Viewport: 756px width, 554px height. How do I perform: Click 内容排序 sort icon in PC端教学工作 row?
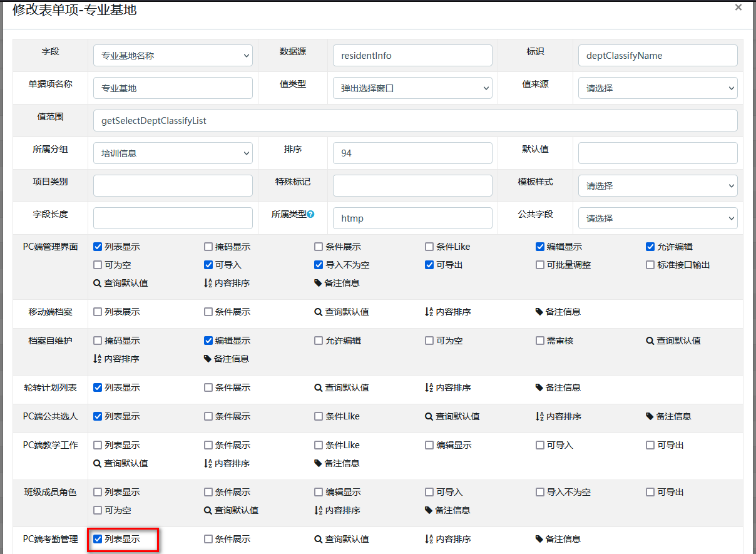click(208, 463)
